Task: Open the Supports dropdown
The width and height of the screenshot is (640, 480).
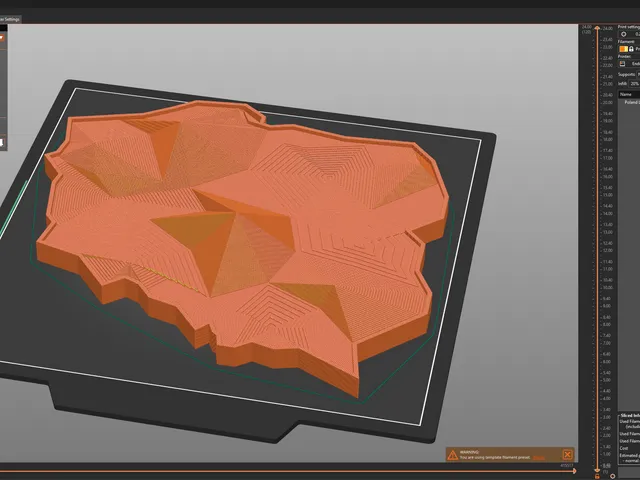Action: [638, 74]
